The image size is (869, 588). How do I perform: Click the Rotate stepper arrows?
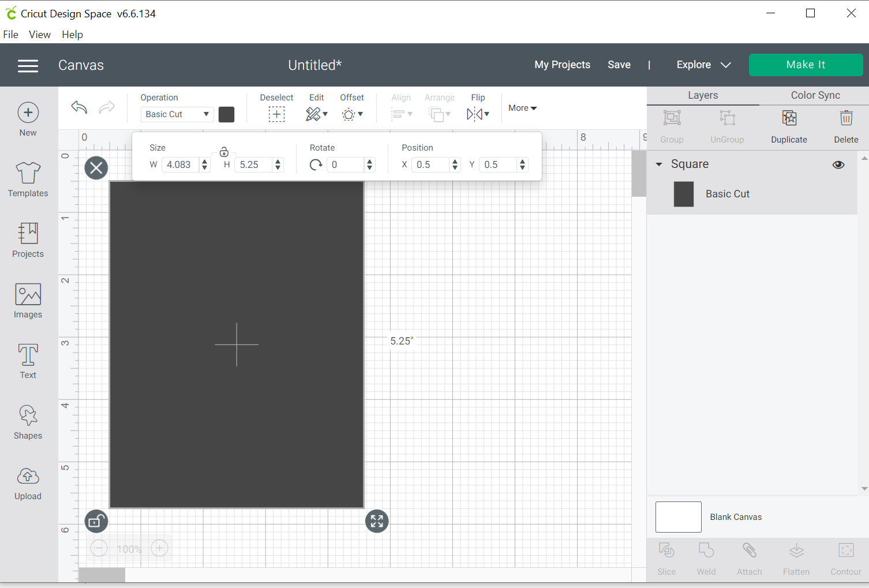coord(370,164)
